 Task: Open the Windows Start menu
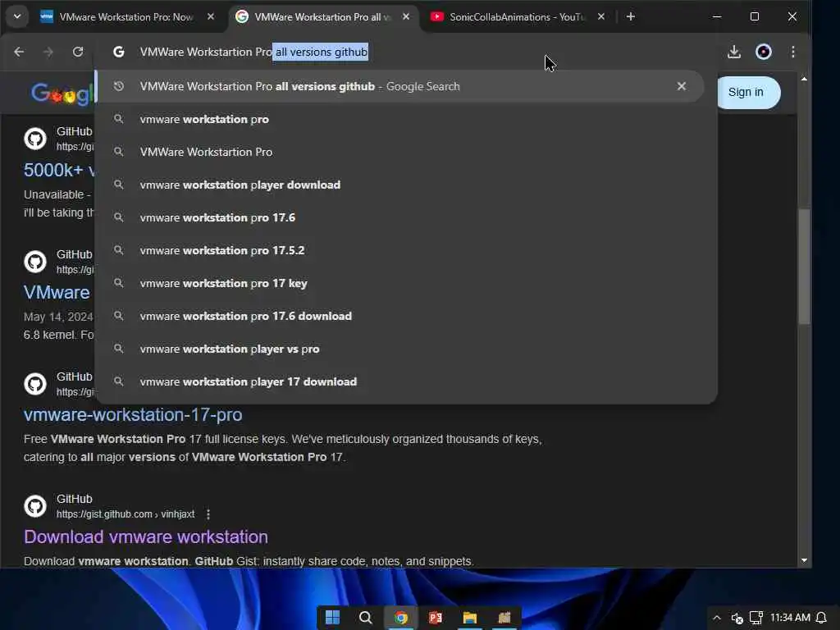333,618
